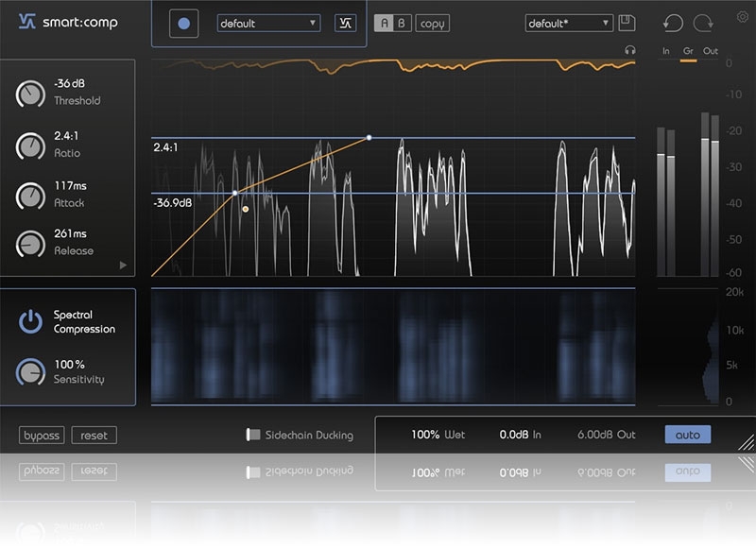Click the headphones monitor icon
This screenshot has width=756, height=548.
point(630,50)
